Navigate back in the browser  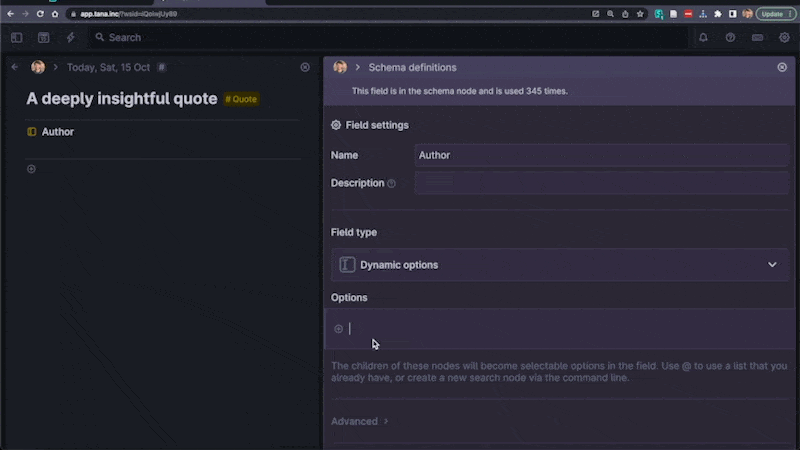(x=11, y=14)
